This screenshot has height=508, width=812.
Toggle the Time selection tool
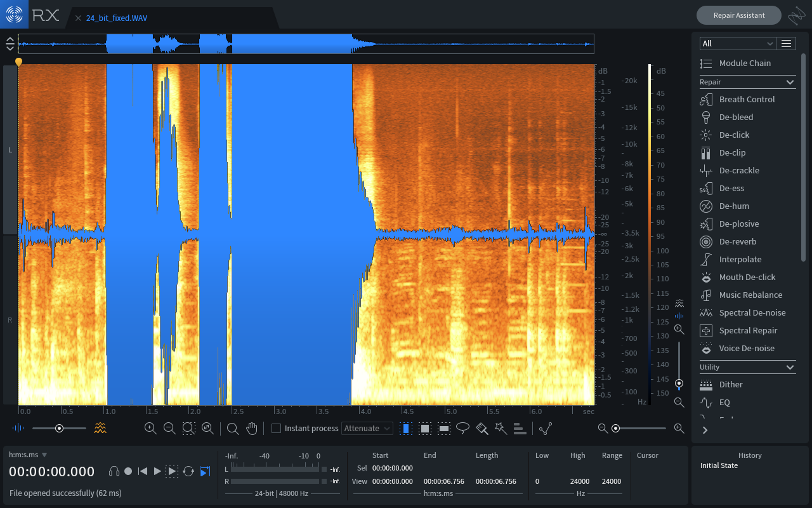click(x=406, y=429)
